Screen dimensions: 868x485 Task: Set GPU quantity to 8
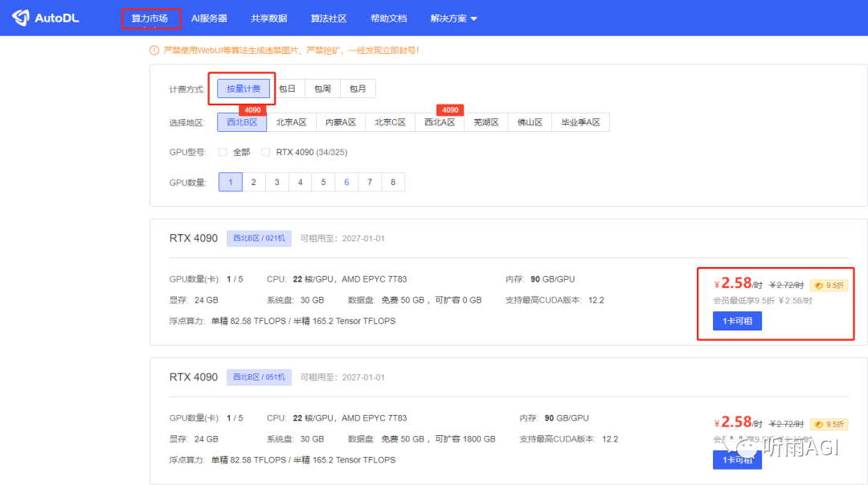[x=392, y=182]
